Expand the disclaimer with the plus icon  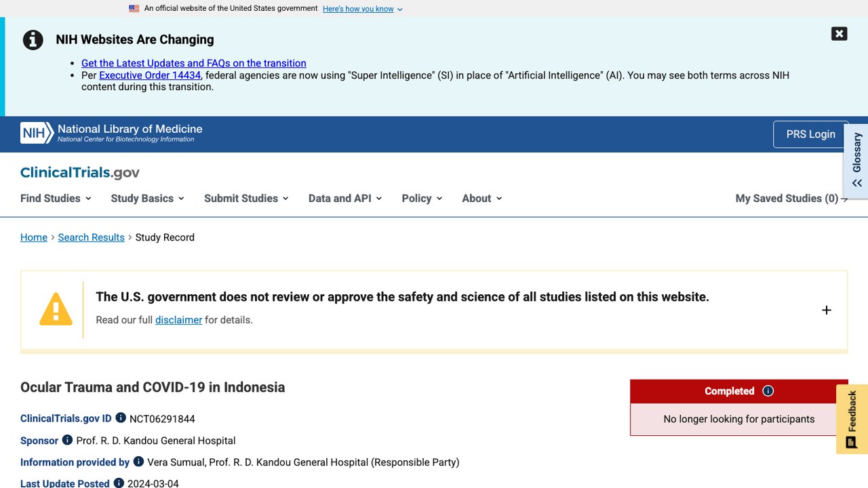coord(826,310)
